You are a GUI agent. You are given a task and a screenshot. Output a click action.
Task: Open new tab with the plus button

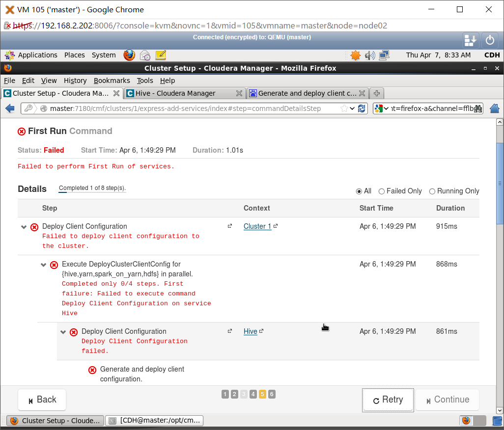pyautogui.click(x=377, y=93)
